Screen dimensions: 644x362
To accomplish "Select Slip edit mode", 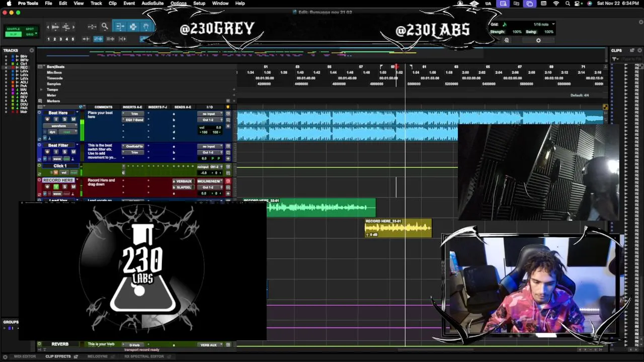I will (x=14, y=34).
